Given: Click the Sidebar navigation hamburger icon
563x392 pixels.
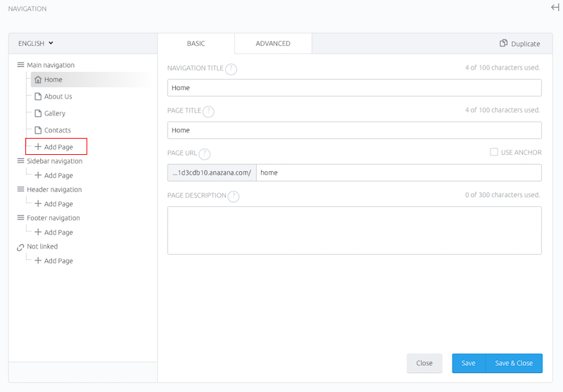Looking at the screenshot, I should pos(21,161).
